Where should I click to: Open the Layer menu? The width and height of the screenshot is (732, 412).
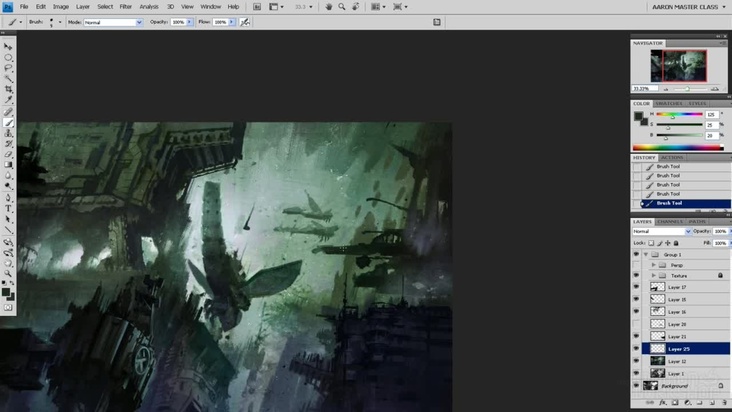[x=83, y=7]
